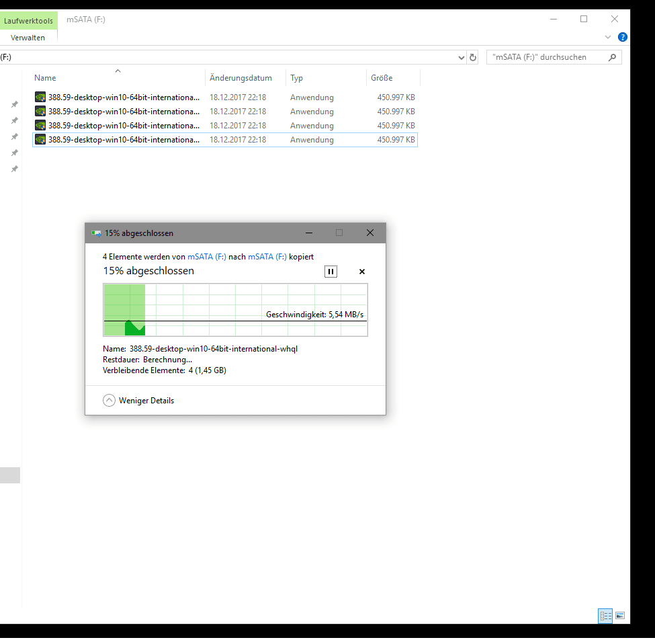Screen dimensions: 655x644
Task: Switch to details view layout
Action: click(605, 616)
